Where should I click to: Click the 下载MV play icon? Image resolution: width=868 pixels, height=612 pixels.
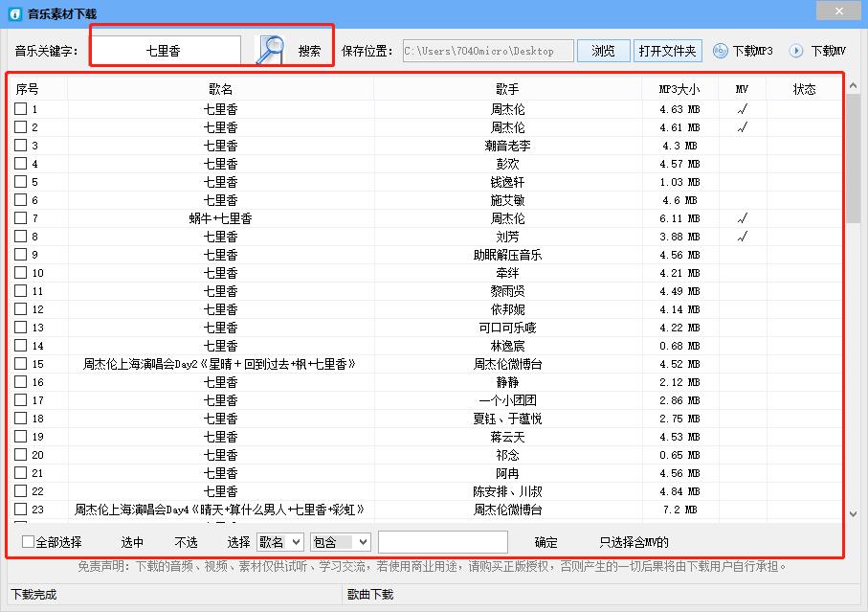[795, 50]
